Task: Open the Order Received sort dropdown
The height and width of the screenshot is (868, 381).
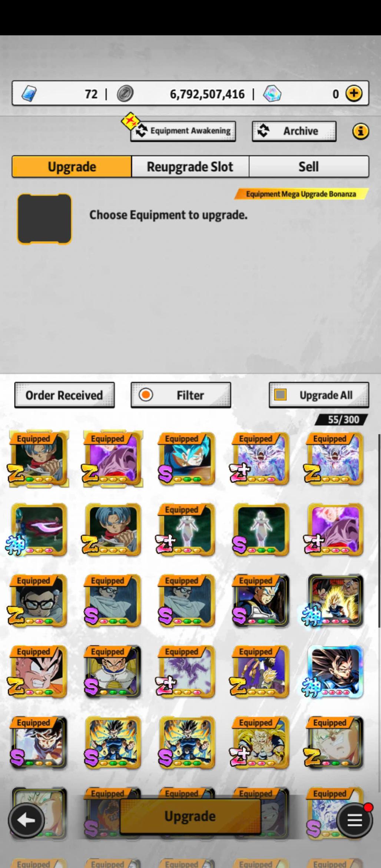Action: pos(64,395)
